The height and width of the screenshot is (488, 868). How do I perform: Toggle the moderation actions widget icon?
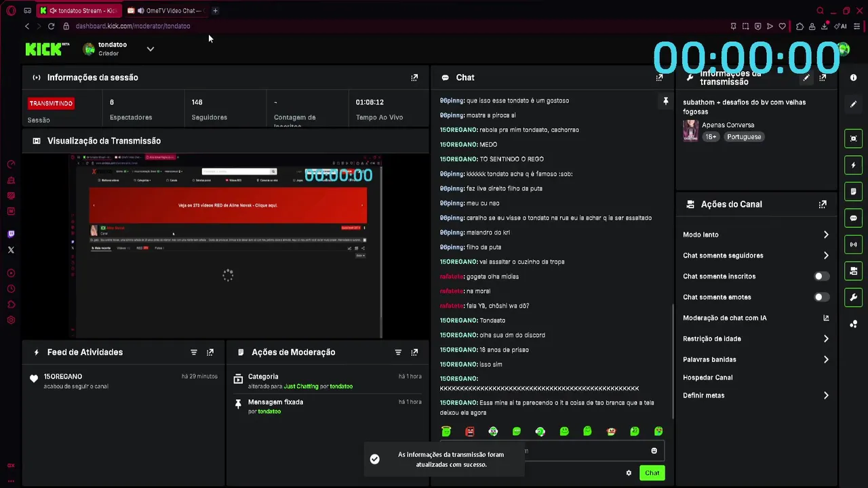tap(853, 192)
